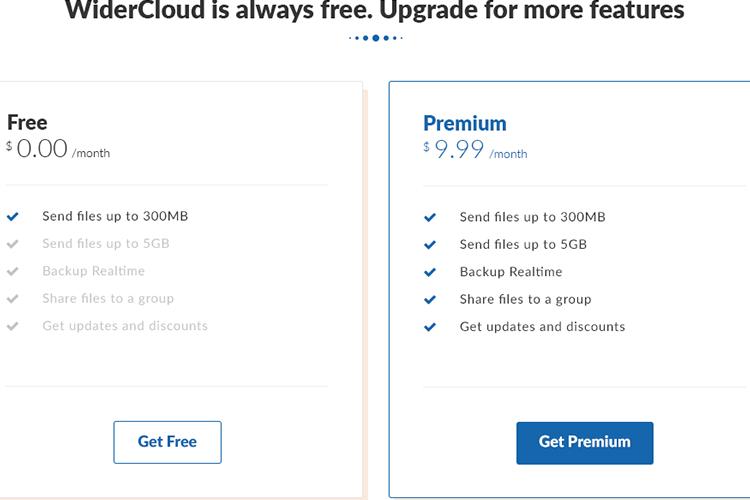Screen dimensions: 750x500
Task: Click the $0.00 /month price
Action: [x=58, y=149]
